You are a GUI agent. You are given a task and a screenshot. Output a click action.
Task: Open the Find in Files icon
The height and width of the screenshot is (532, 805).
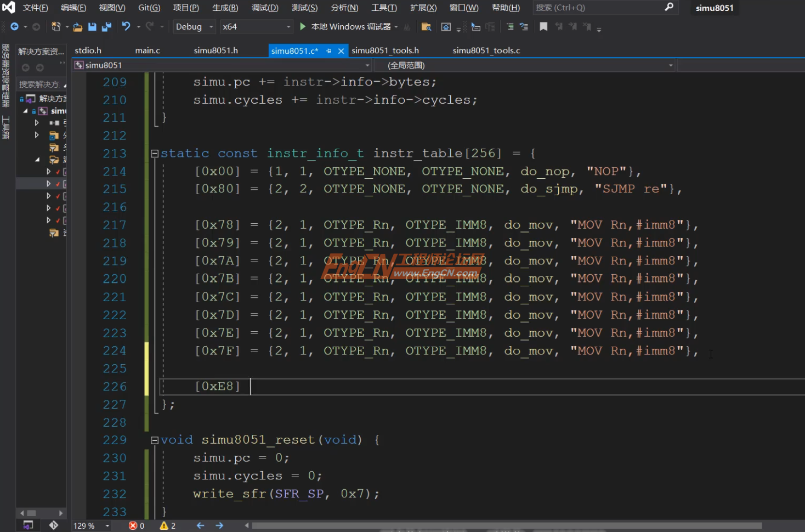[x=426, y=26]
